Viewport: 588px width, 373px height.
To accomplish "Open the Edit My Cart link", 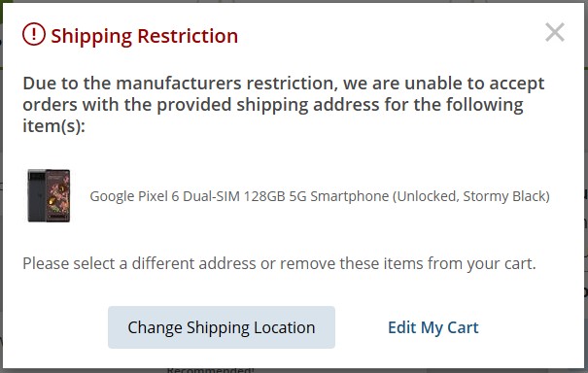I will (x=433, y=327).
